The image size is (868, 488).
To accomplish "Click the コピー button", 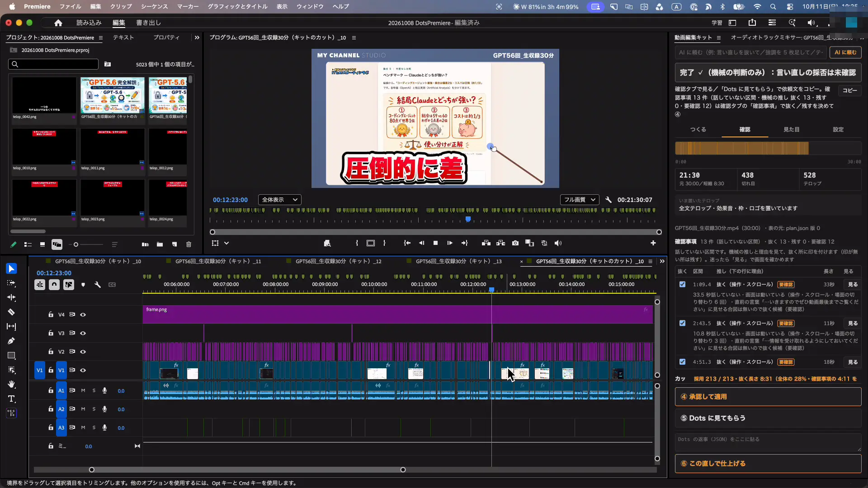I will [x=849, y=90].
